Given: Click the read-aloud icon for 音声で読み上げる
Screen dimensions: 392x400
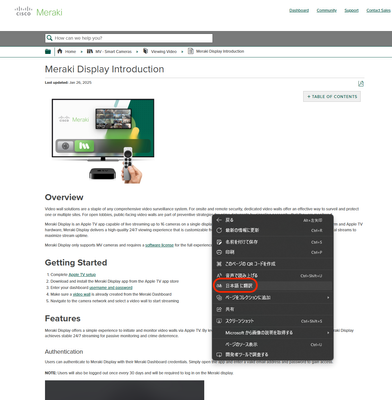Looking at the screenshot, I should 219,276.
